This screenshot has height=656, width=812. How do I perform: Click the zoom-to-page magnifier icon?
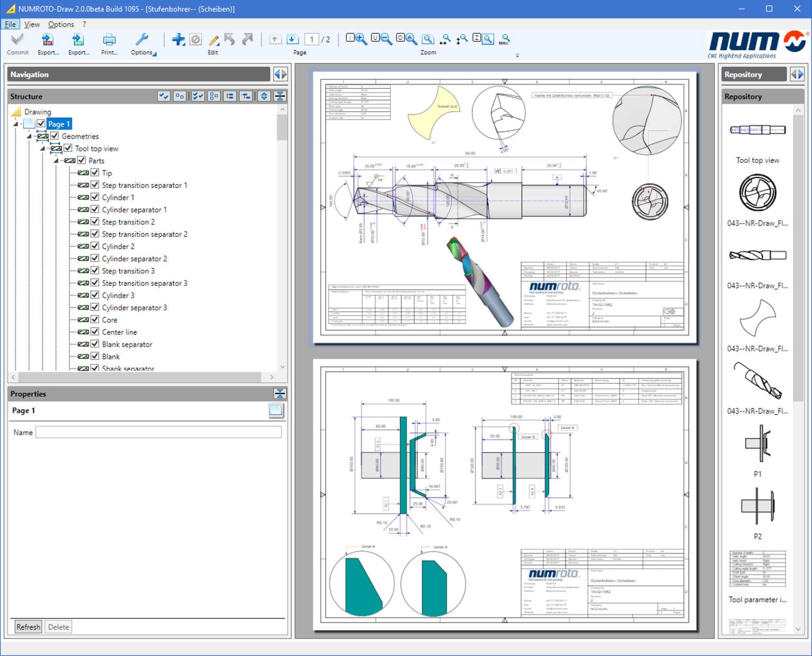pyautogui.click(x=428, y=39)
